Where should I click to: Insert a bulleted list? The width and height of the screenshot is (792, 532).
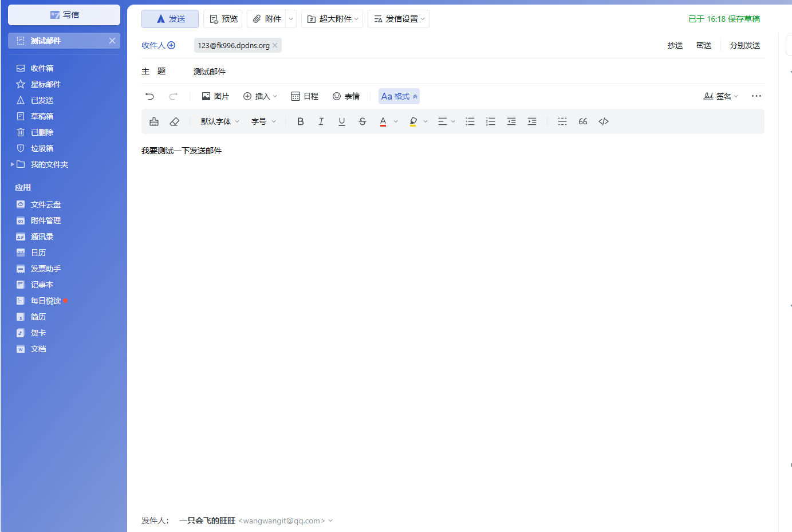[470, 121]
